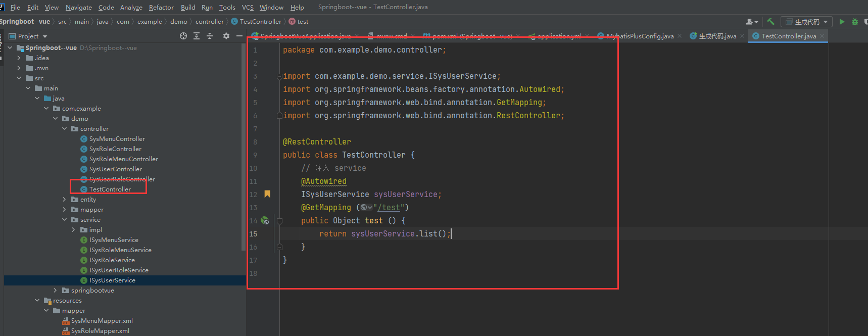868x336 pixels.
Task: Open Project panel settings gear
Action: point(226,36)
